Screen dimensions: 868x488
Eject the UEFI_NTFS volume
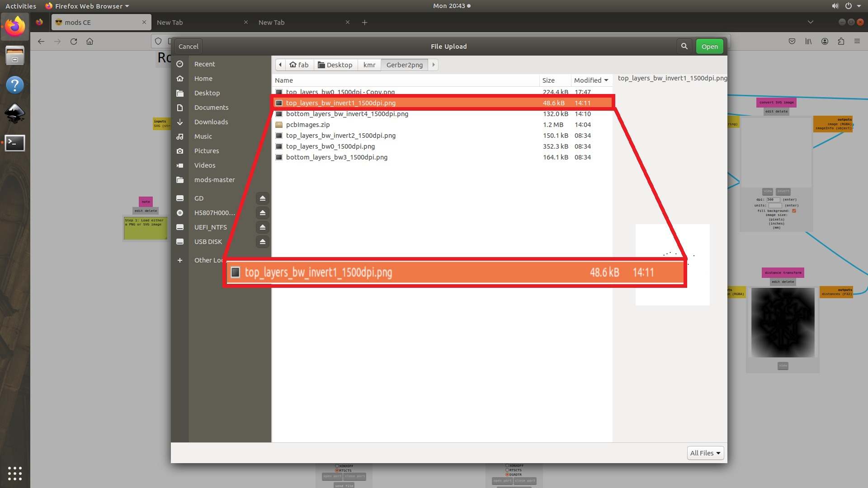pyautogui.click(x=262, y=227)
